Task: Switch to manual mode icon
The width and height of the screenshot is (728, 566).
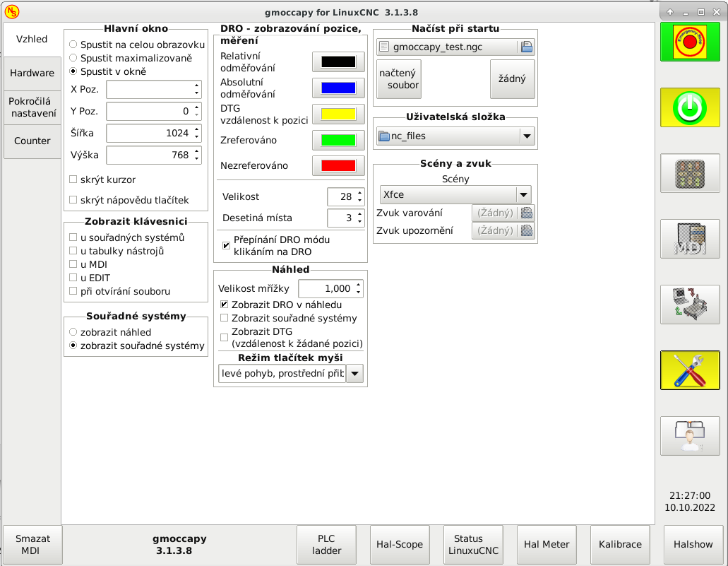Action: [x=690, y=173]
